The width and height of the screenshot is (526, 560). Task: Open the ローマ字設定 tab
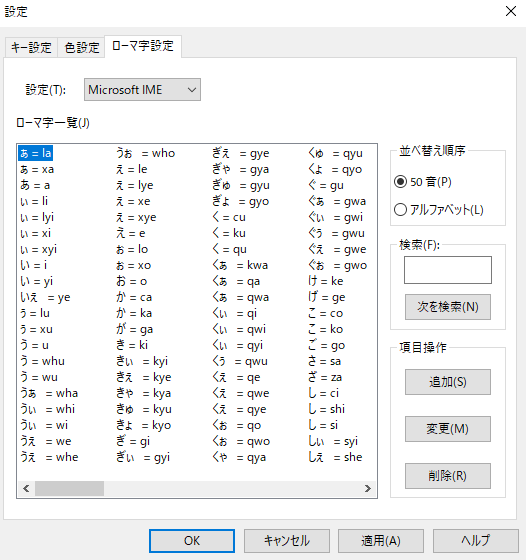tap(143, 46)
